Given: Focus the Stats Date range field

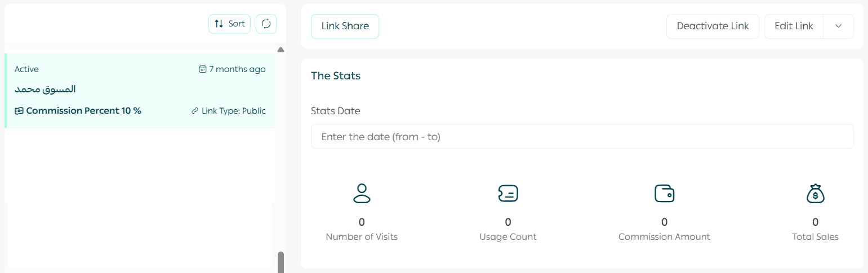Looking at the screenshot, I should click(x=582, y=136).
